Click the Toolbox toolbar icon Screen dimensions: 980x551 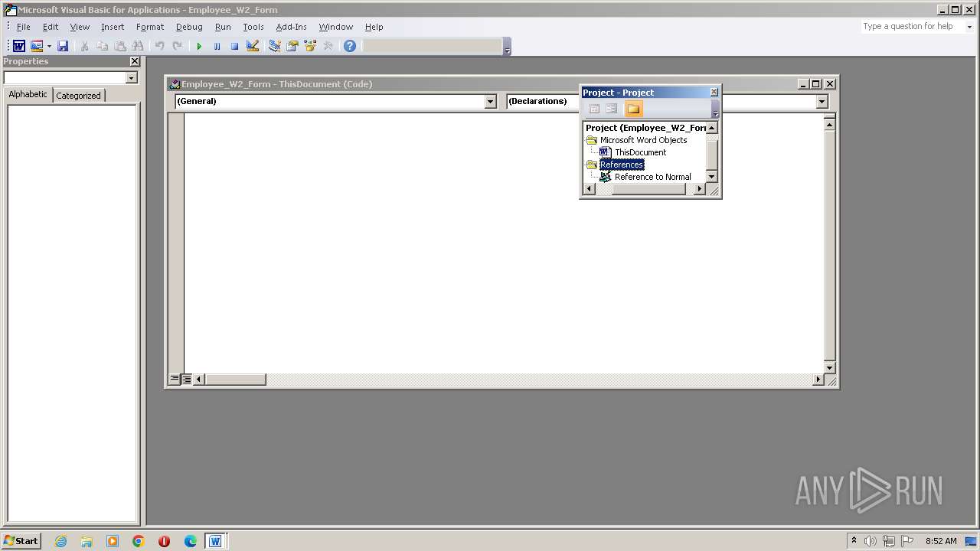(x=328, y=46)
